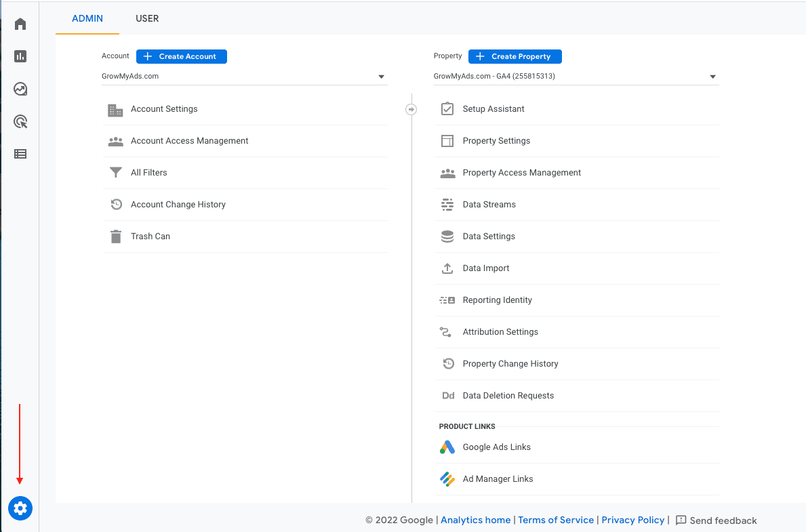
Task: Open the Home icon in sidebar
Action: point(20,24)
